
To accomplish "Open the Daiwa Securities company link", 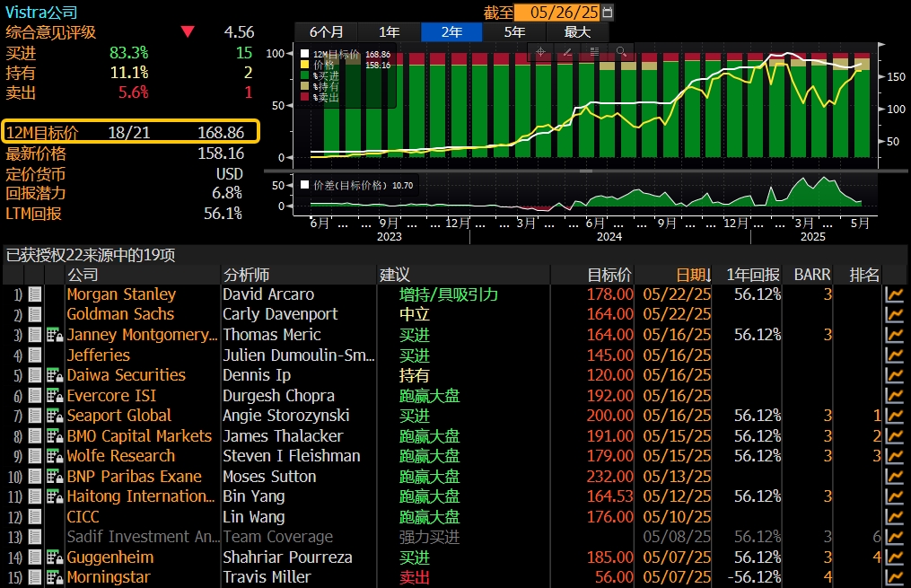I will point(126,375).
